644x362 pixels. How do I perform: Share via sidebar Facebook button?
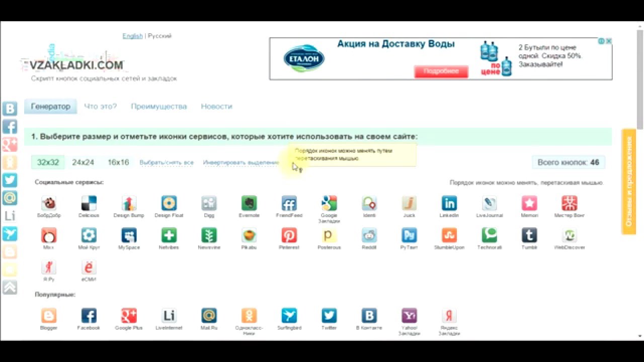[10, 127]
